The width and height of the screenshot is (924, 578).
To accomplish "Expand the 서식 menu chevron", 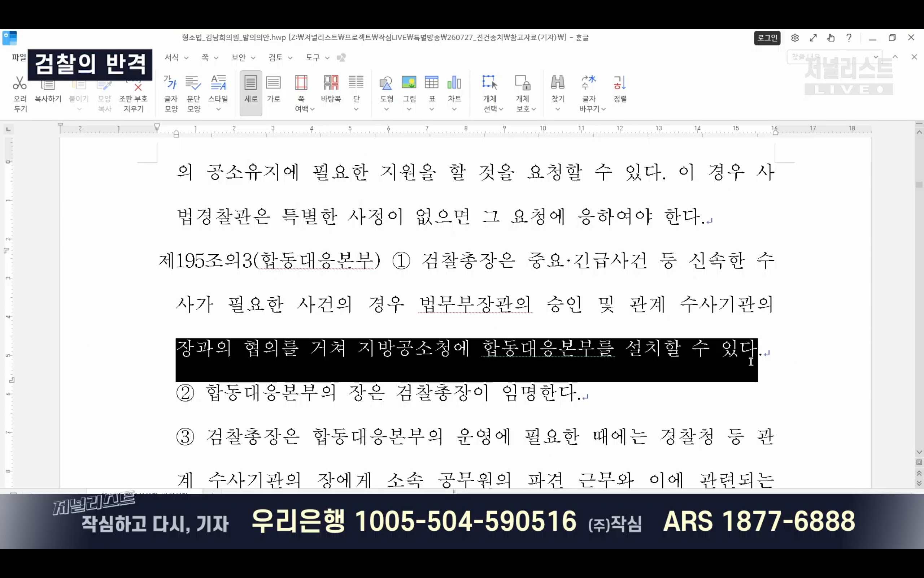I will coord(186,58).
